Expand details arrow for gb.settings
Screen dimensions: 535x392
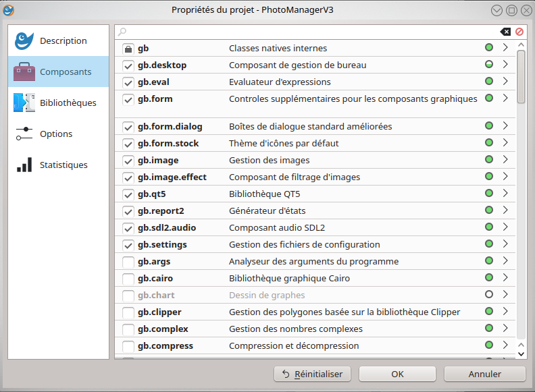505,244
